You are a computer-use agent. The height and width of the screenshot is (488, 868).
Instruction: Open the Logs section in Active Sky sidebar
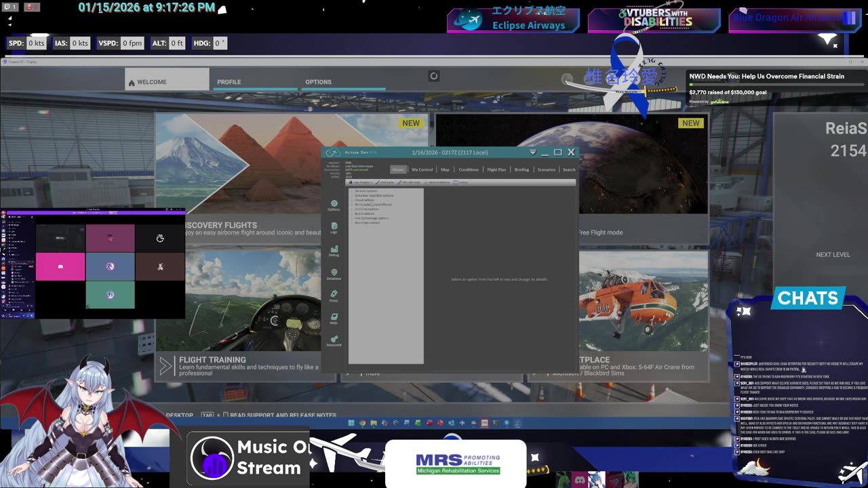point(334,228)
